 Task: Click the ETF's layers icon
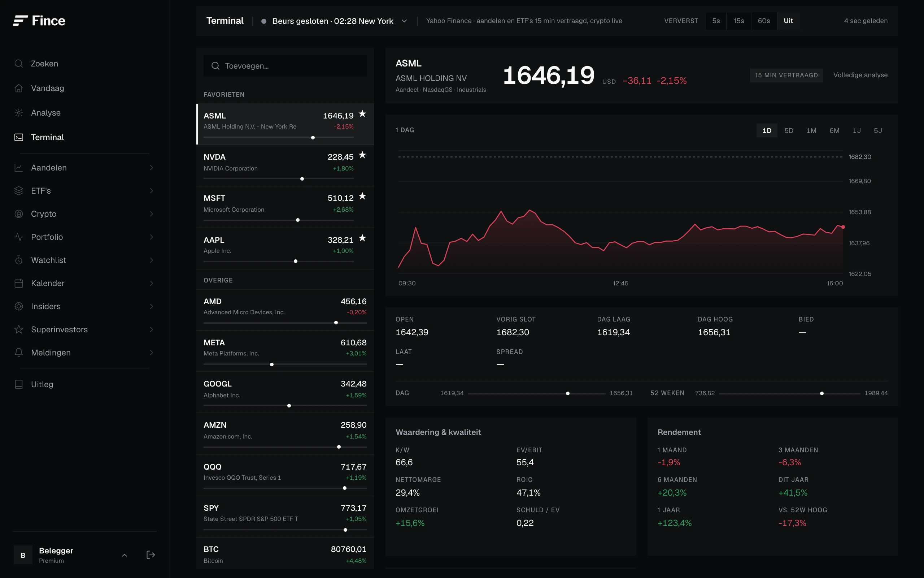click(x=19, y=191)
